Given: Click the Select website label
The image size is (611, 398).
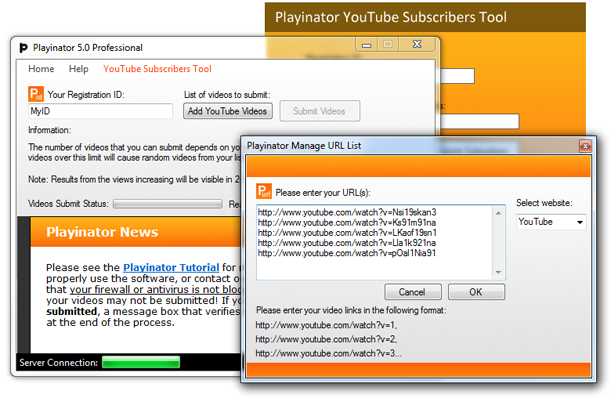Looking at the screenshot, I should pos(544,203).
